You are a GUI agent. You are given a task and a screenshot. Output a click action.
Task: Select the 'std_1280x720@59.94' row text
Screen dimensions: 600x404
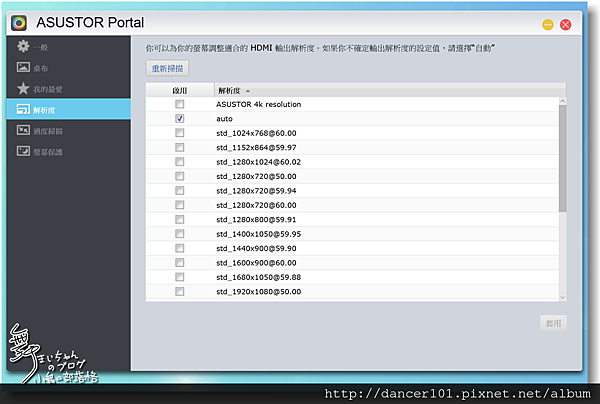pyautogui.click(x=256, y=191)
